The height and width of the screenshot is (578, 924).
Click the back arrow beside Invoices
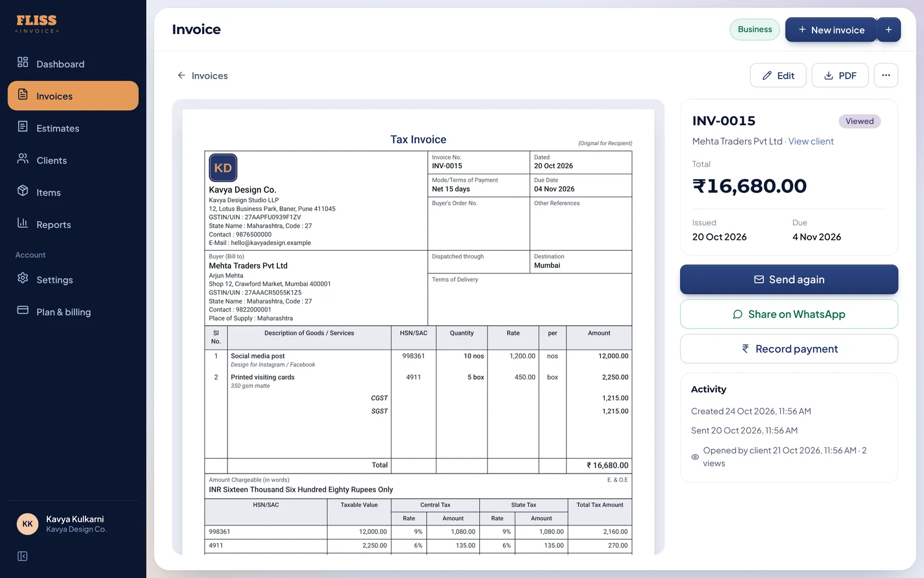(181, 75)
